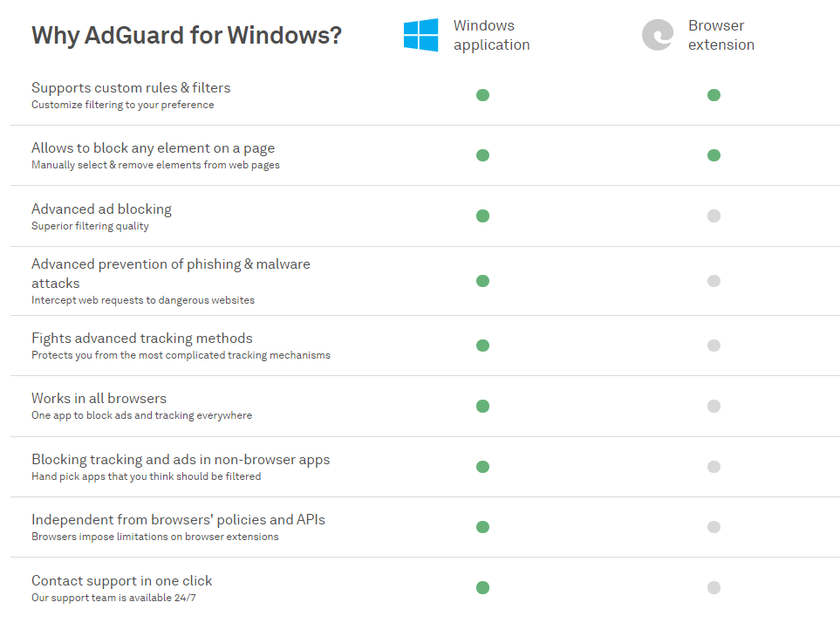Click green dot for Independent from browsers' policies
Viewport: 840px width, 623px height.
coord(482,527)
